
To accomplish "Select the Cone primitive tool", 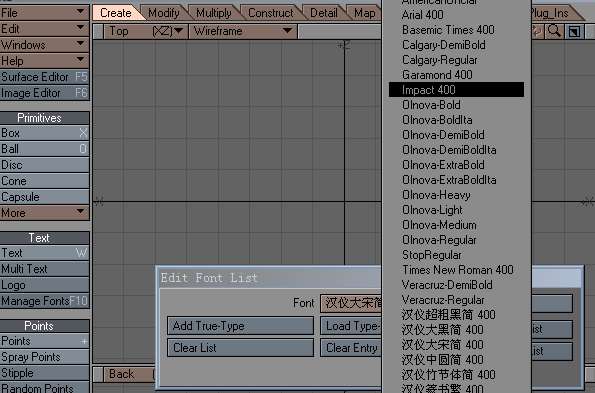I will pos(45,181).
